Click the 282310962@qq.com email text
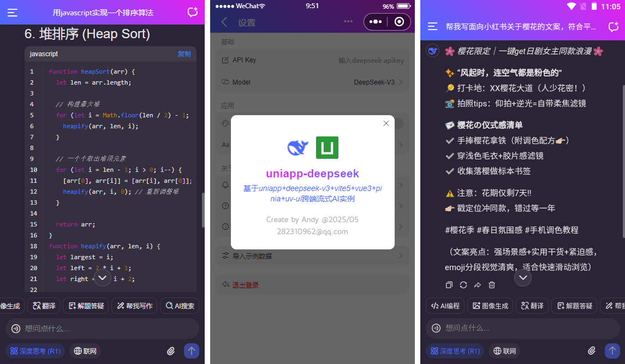625x364 pixels. [312, 231]
